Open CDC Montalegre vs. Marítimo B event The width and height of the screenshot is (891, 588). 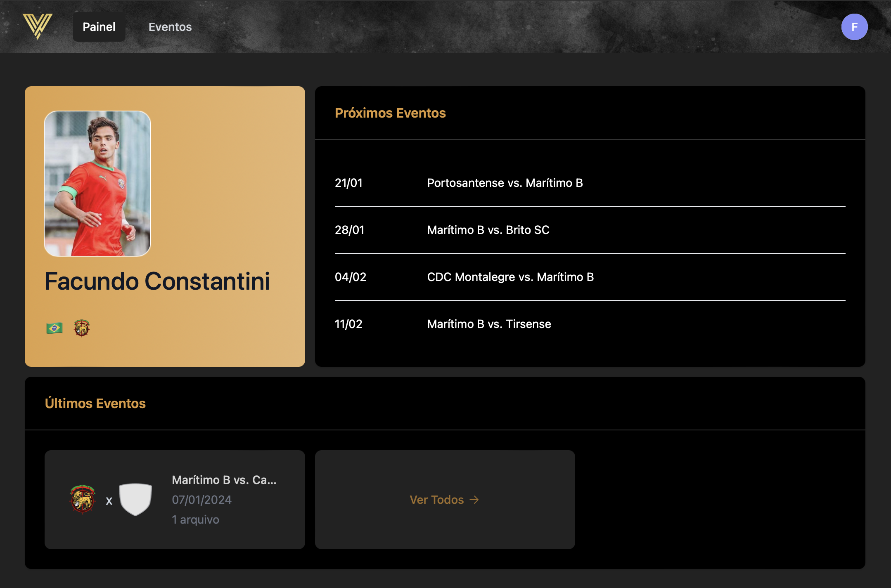point(510,277)
